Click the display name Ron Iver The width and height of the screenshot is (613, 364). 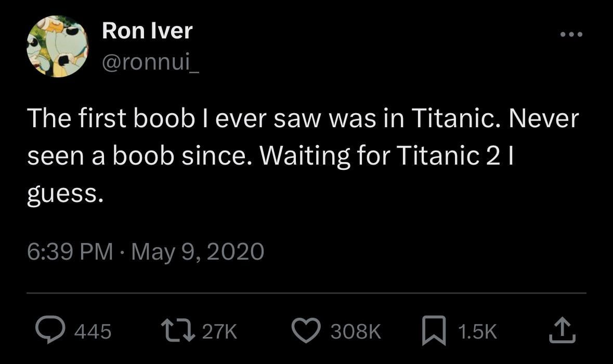147,31
